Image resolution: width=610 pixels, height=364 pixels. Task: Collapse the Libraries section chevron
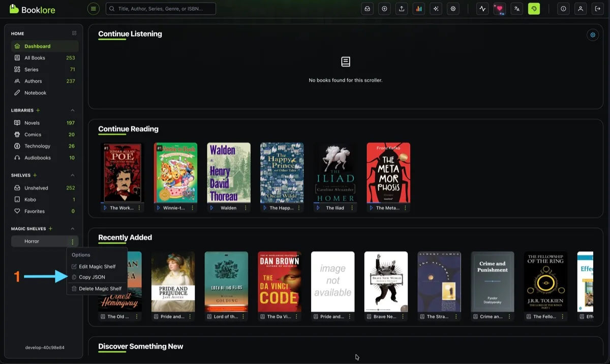(x=73, y=110)
